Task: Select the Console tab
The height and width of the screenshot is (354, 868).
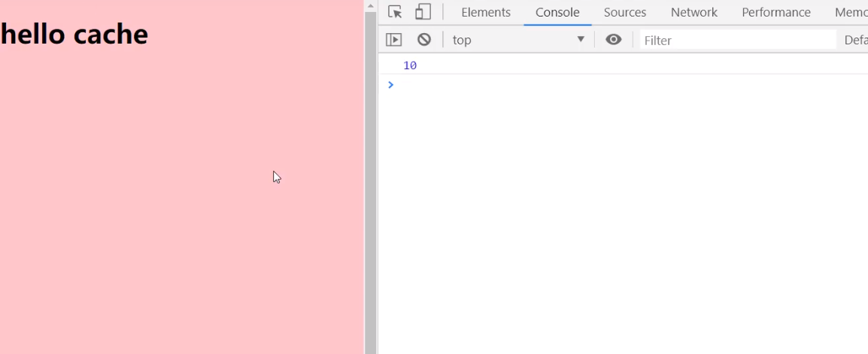Action: [x=557, y=12]
